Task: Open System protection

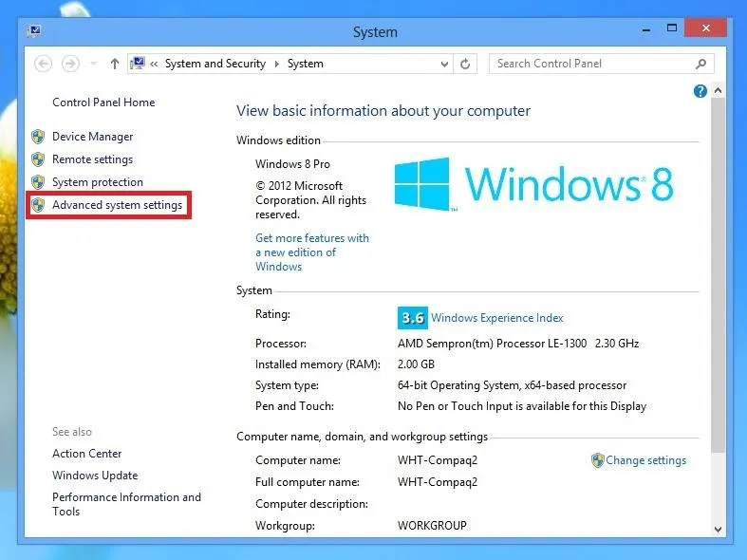Action: tap(98, 182)
